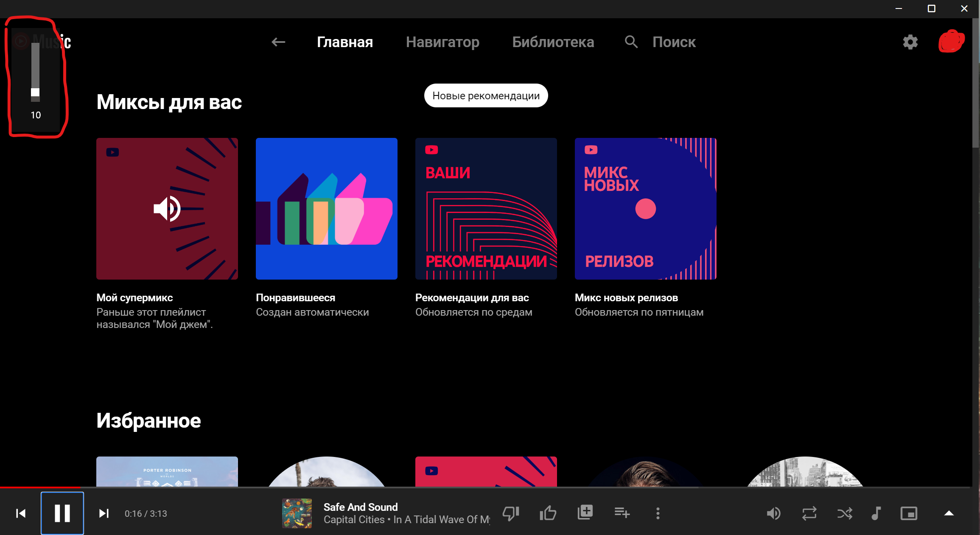980x535 pixels.
Task: Switch to the Навигатор tab
Action: coord(442,42)
